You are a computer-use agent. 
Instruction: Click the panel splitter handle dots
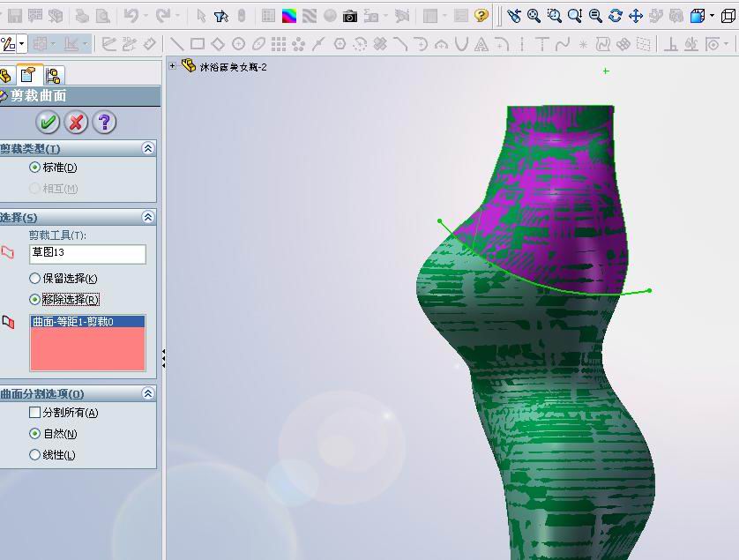tap(163, 358)
